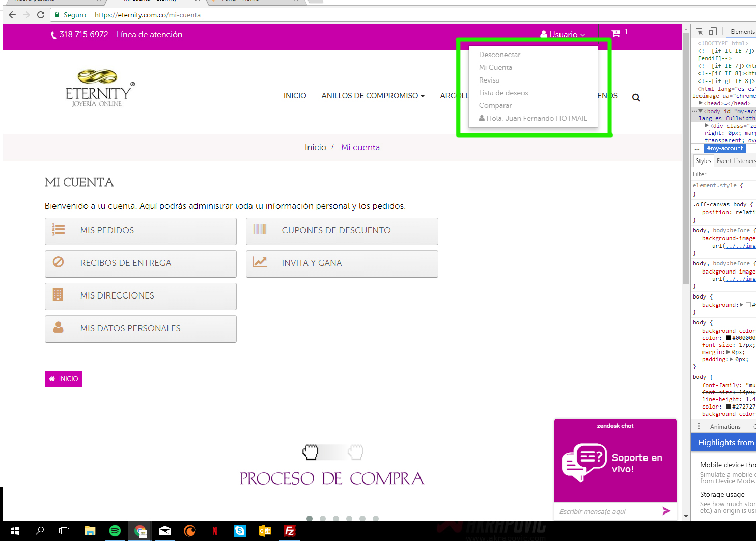The width and height of the screenshot is (756, 541).
Task: Open the shopping cart icon
Action: coord(615,33)
